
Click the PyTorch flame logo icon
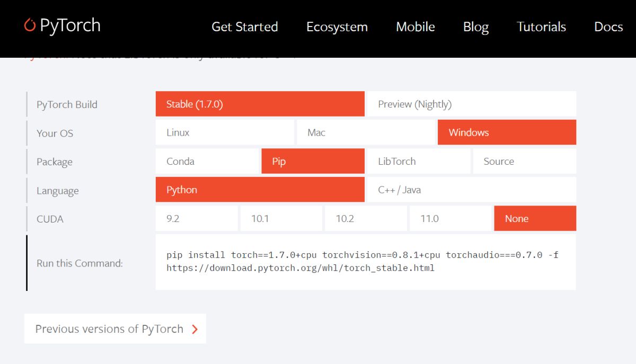pyautogui.click(x=30, y=25)
